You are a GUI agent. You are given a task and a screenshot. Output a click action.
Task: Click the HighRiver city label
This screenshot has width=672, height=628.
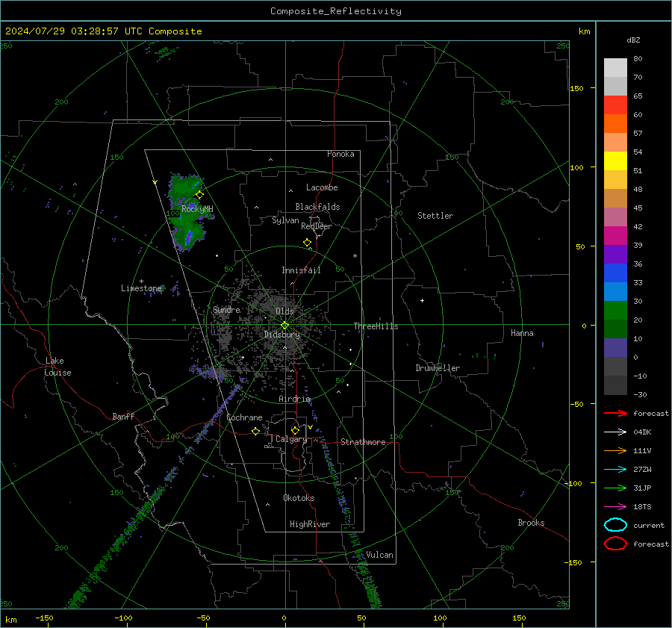coord(310,524)
